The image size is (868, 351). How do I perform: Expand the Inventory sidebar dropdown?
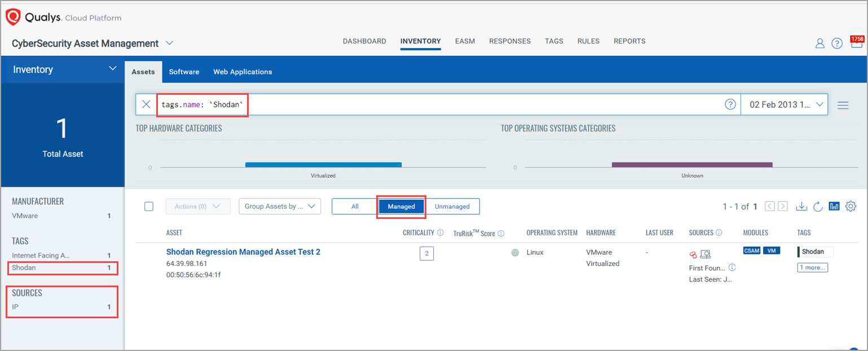[112, 69]
